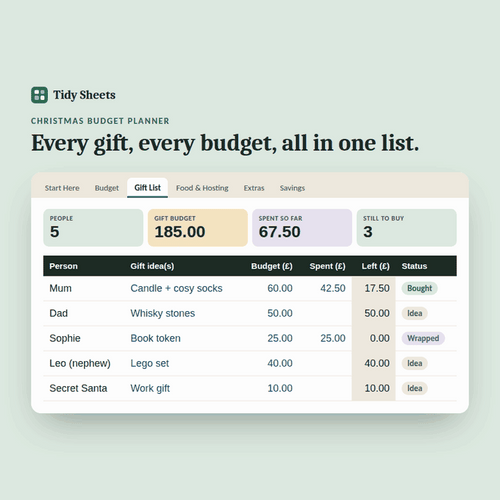Select the Mum person cell
This screenshot has width=500, height=500.
coord(60,288)
